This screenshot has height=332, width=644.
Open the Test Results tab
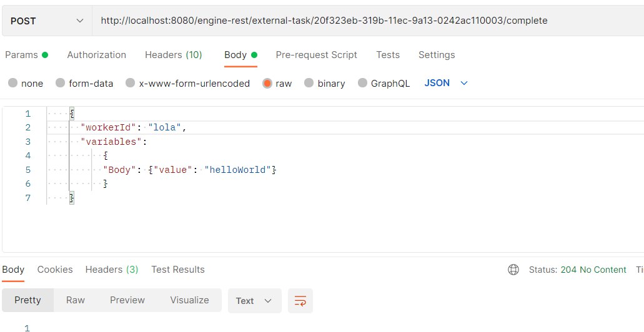pos(178,270)
